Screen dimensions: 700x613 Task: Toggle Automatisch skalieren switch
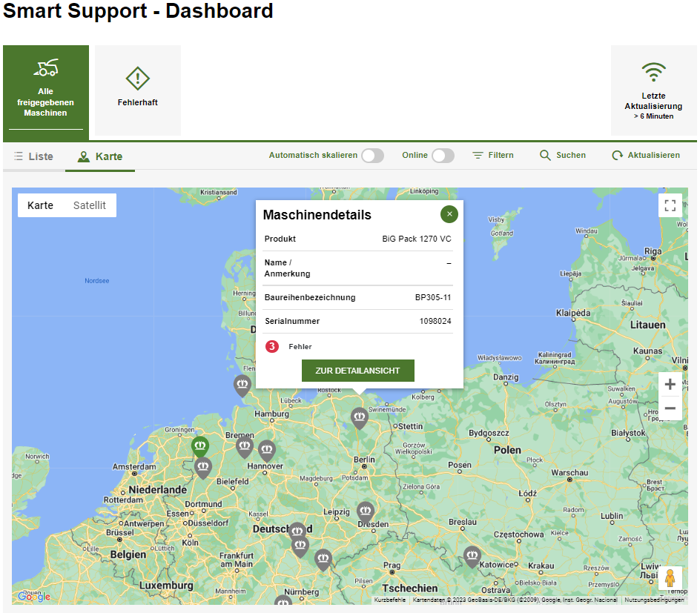(372, 156)
